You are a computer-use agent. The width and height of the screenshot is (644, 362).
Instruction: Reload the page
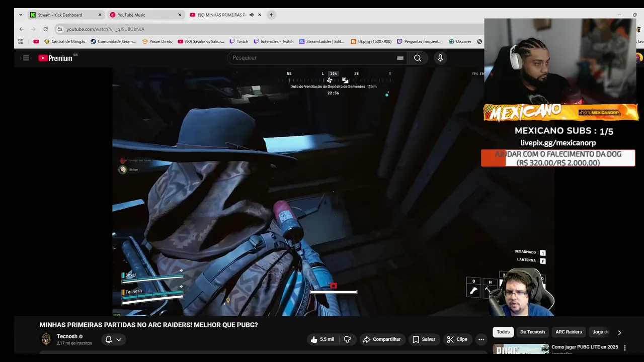46,29
